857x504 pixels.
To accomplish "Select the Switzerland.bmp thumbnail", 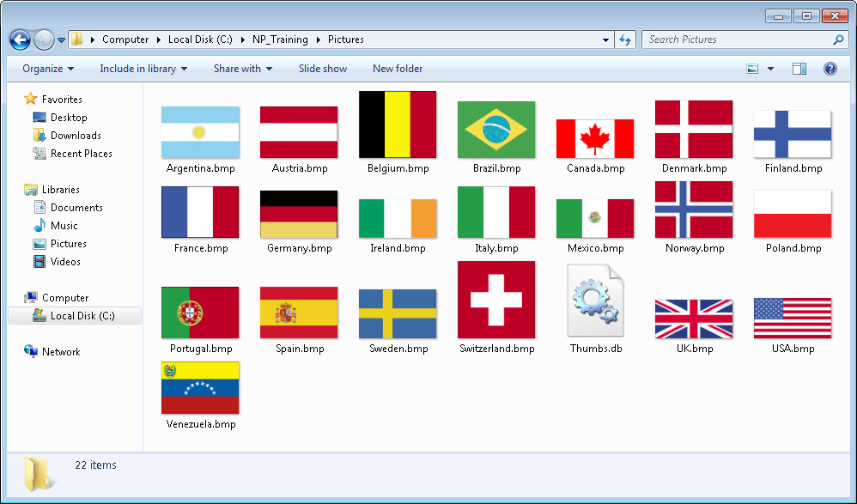I will 496,300.
